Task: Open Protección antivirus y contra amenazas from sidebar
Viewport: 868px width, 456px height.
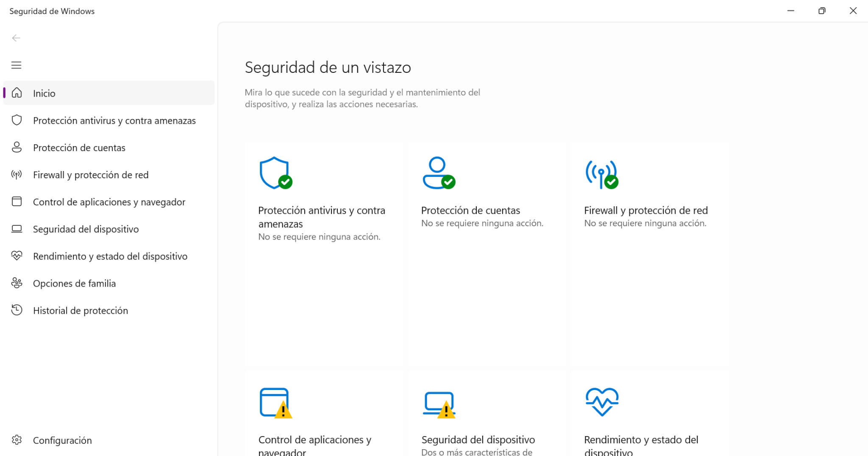Action: pos(114,120)
